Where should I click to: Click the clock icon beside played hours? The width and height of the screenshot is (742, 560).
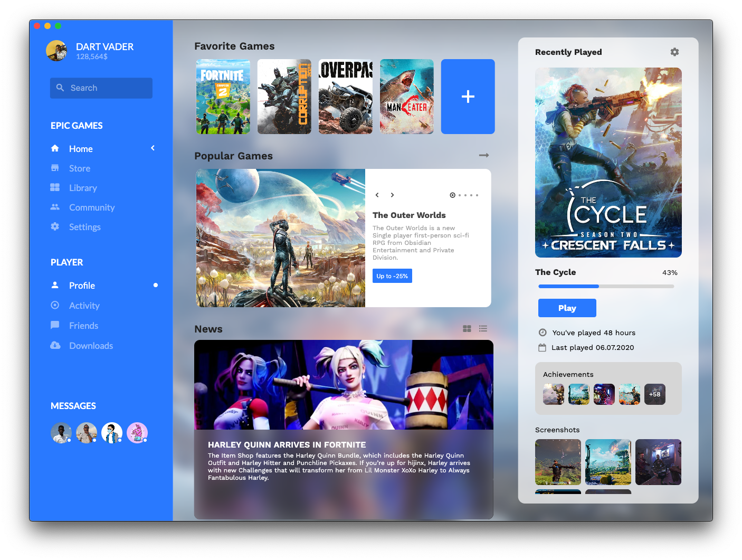tap(543, 333)
